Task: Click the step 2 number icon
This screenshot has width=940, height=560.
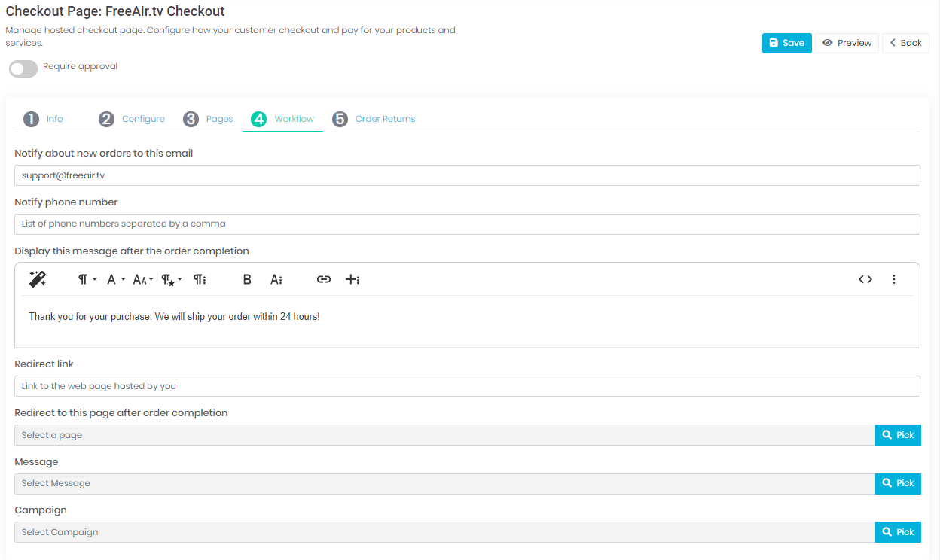Action: [x=107, y=119]
